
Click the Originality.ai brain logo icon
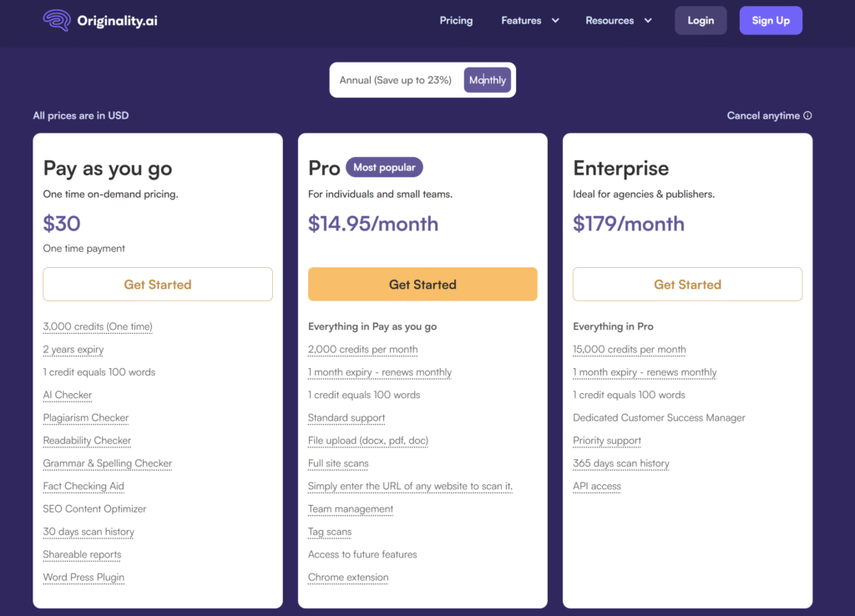tap(57, 20)
